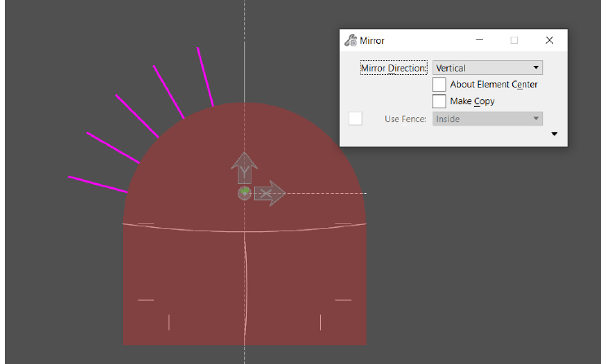Minimize the Mirror dialog
Image resolution: width=601 pixels, height=364 pixels.
point(479,40)
